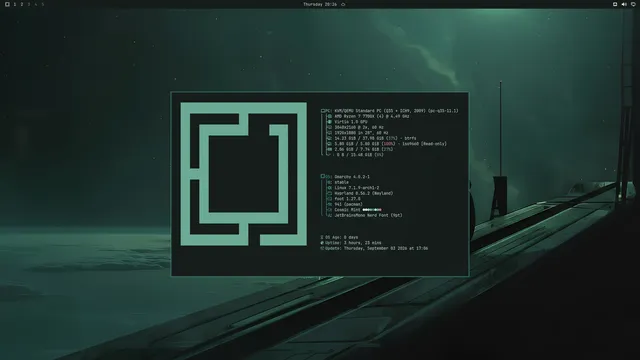Click the terminal icon beside foot
This screenshot has width=640, height=360.
[x=329, y=199]
